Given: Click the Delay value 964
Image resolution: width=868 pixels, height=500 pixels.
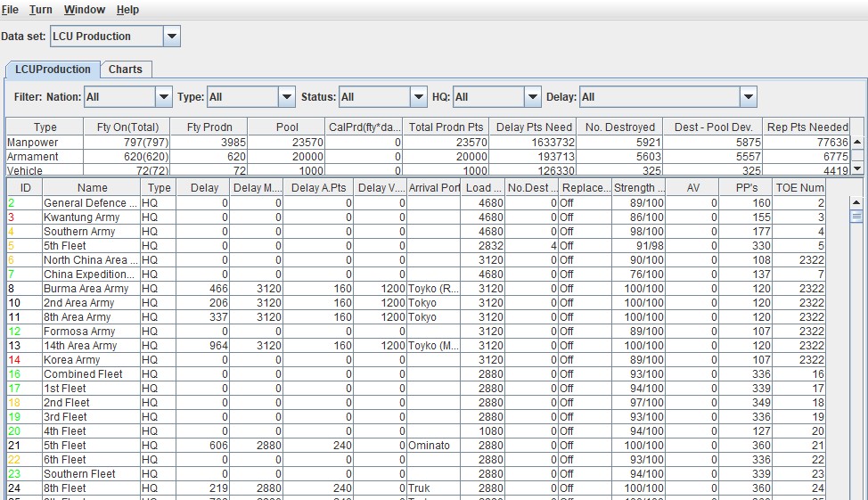Looking at the screenshot, I should tap(204, 346).
